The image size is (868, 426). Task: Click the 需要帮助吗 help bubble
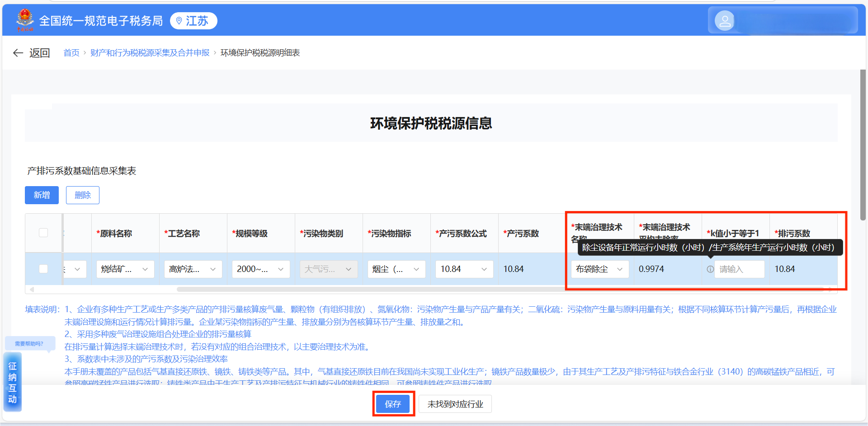(29, 344)
